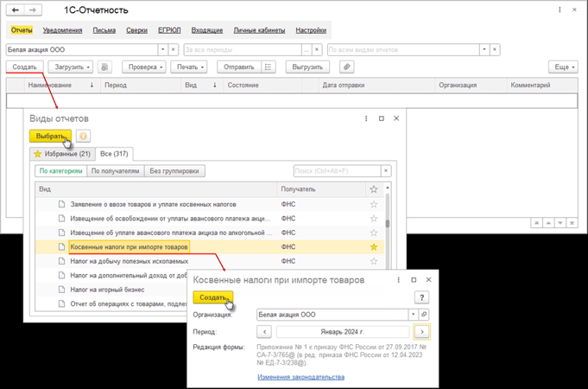588x389 pixels.
Task: Expand the Загрузить dropdown button
Action: coord(70,67)
